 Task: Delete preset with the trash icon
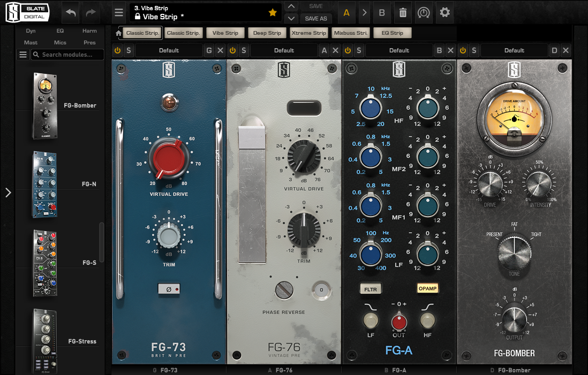403,13
